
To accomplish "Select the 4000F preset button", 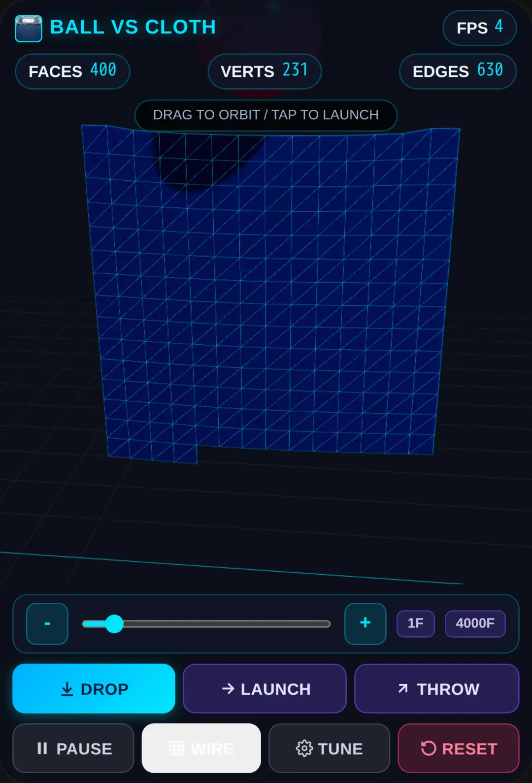I will (475, 623).
